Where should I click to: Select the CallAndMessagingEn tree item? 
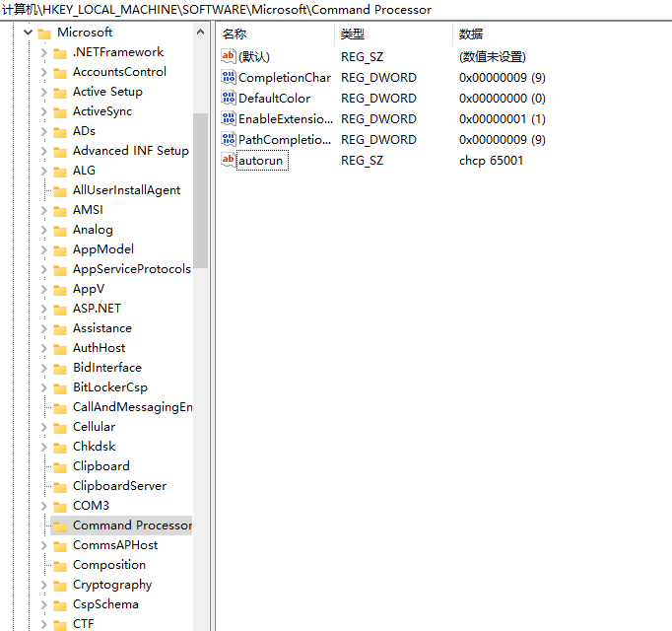[x=132, y=407]
